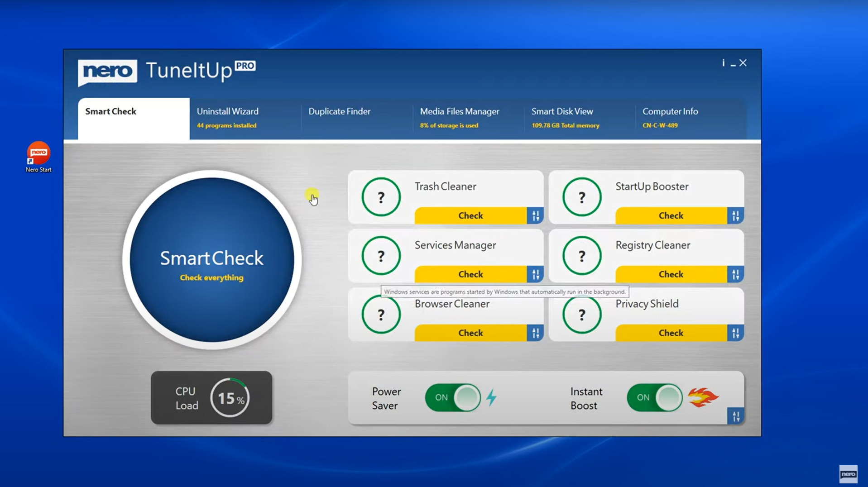Click the 'Privacy Shield' title text

pyautogui.click(x=647, y=304)
